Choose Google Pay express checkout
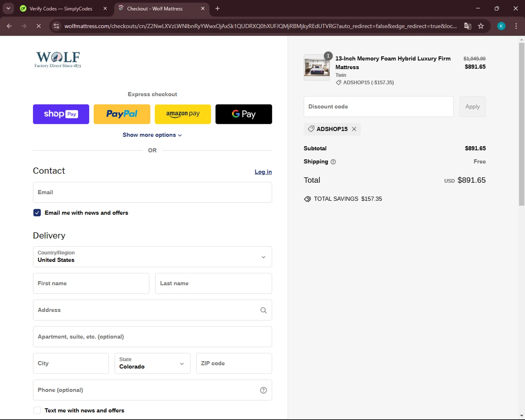Image resolution: width=525 pixels, height=420 pixels. point(244,114)
